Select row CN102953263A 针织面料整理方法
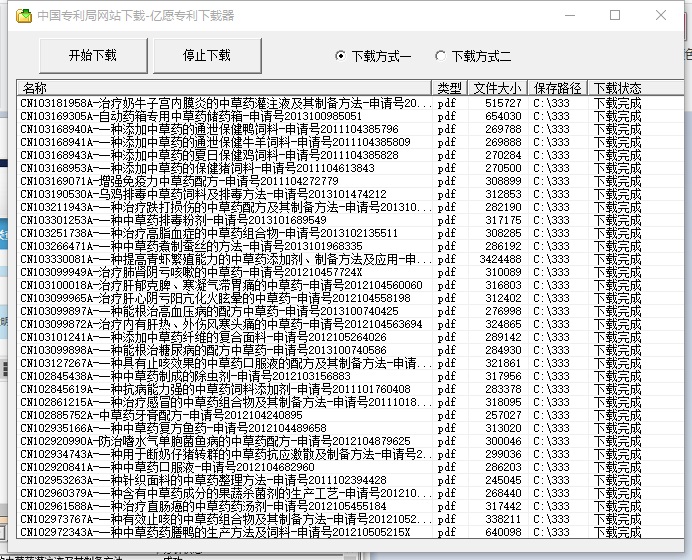 coord(350,480)
